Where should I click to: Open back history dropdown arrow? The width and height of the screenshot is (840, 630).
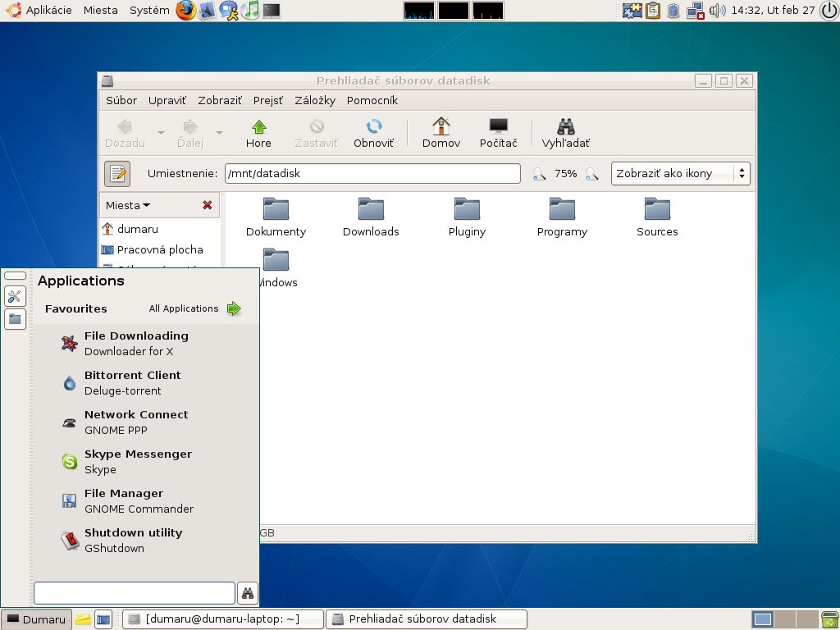coord(161,132)
